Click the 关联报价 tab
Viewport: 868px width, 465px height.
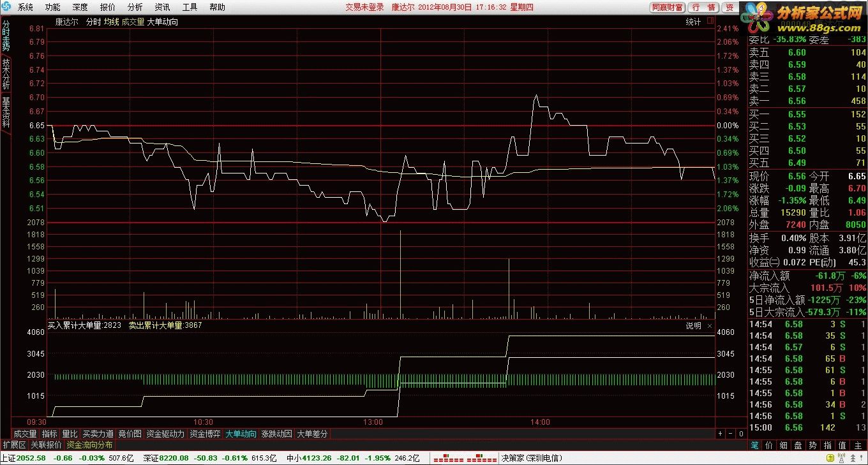click(46, 445)
